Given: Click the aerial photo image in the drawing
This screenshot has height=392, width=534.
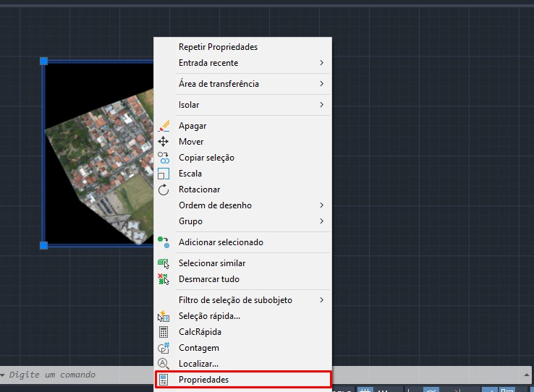Looking at the screenshot, I should 98,153.
